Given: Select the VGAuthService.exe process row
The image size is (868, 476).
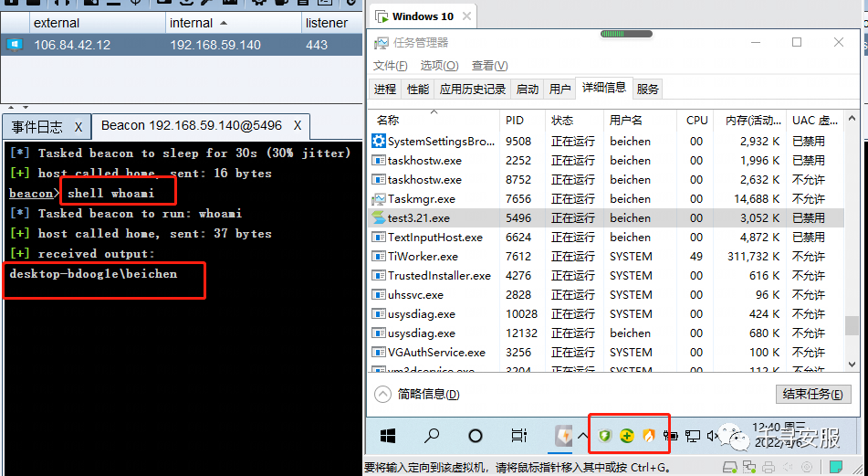Looking at the screenshot, I should 607,352.
